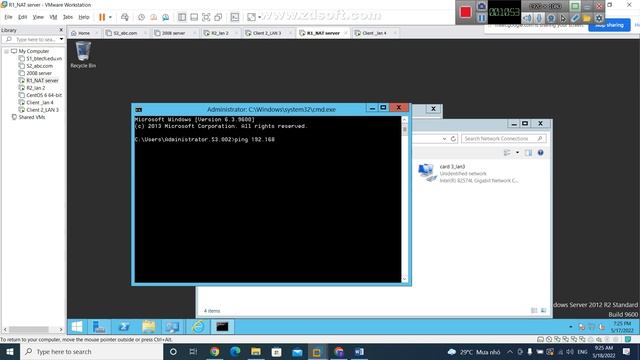Viewport: 640px width, 360px height.
Task: Expand power options dropdown next to suspend
Action: coord(110,17)
